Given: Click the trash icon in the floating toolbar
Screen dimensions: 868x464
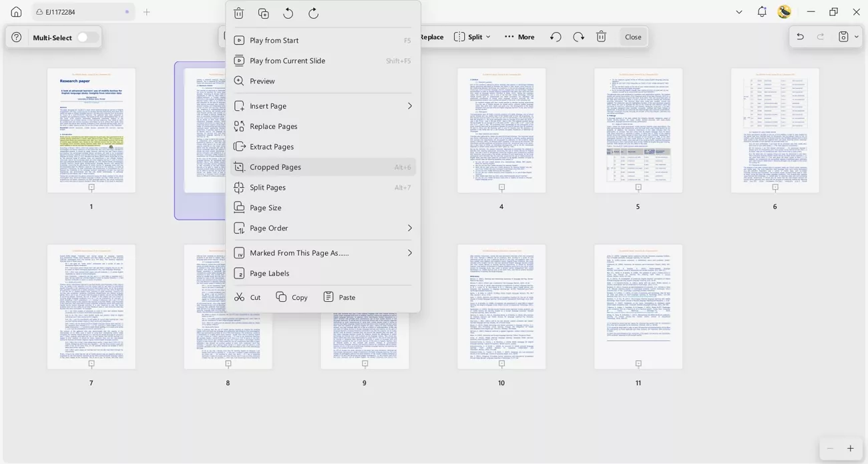Looking at the screenshot, I should [x=238, y=13].
